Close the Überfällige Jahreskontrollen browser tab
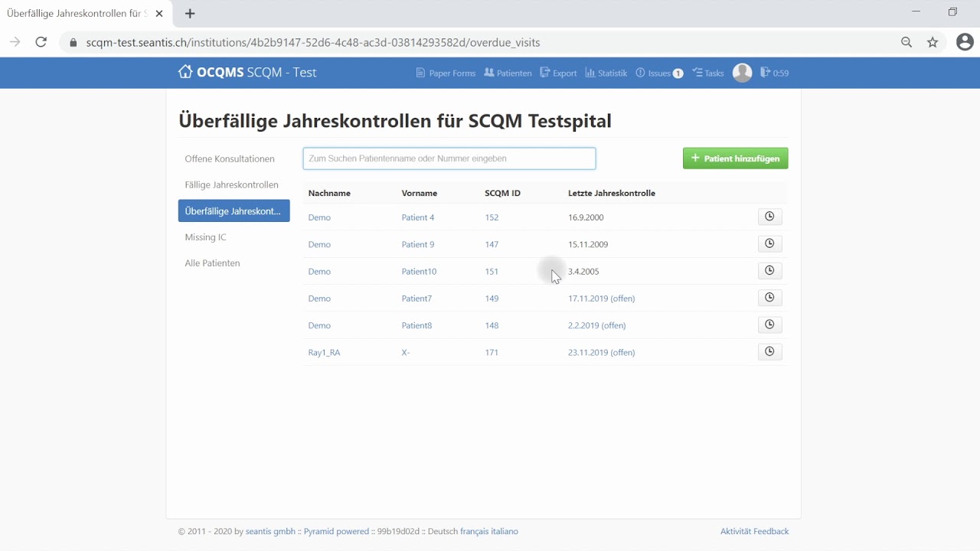980x551 pixels. pos(159,14)
